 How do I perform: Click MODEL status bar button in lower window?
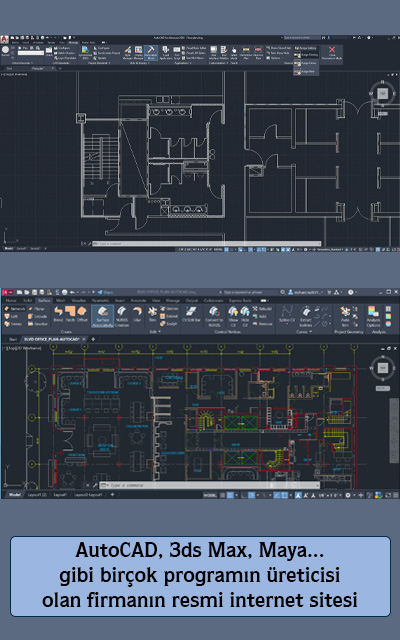tap(210, 495)
